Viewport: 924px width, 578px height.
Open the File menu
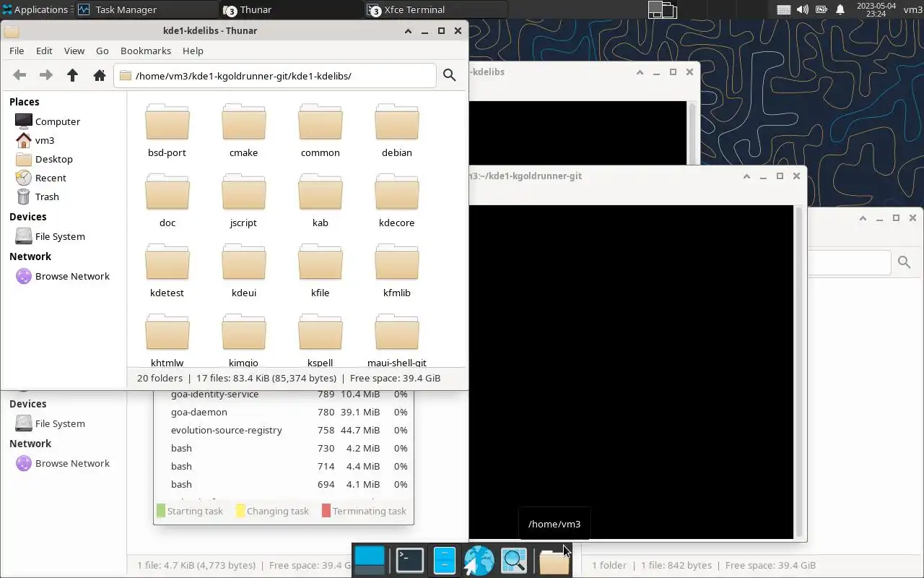coord(17,51)
